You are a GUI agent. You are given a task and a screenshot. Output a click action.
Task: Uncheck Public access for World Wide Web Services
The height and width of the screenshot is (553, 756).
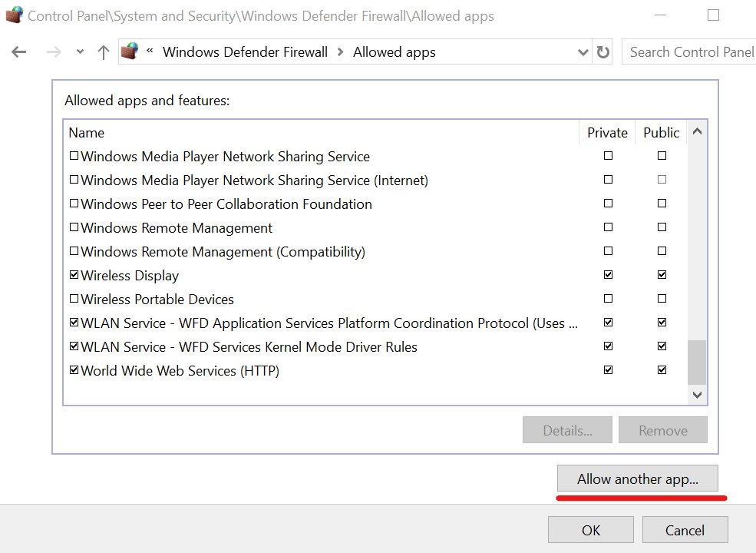click(662, 369)
